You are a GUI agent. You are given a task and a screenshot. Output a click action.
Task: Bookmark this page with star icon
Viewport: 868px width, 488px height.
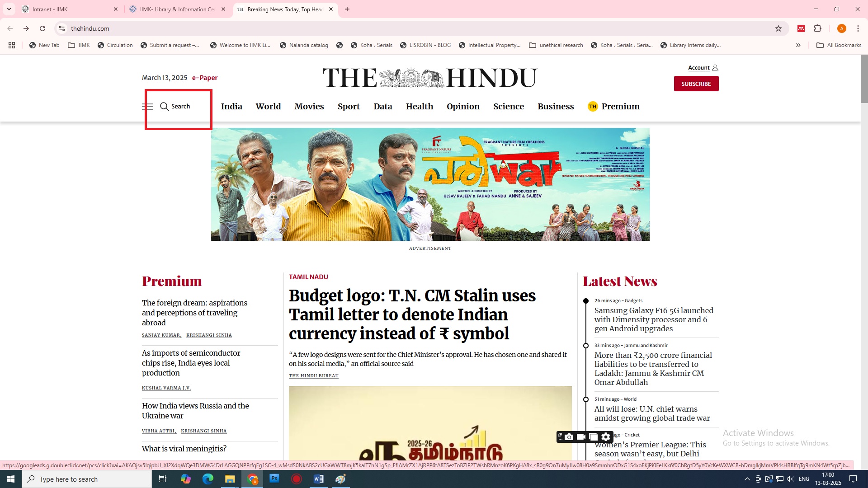tap(778, 28)
